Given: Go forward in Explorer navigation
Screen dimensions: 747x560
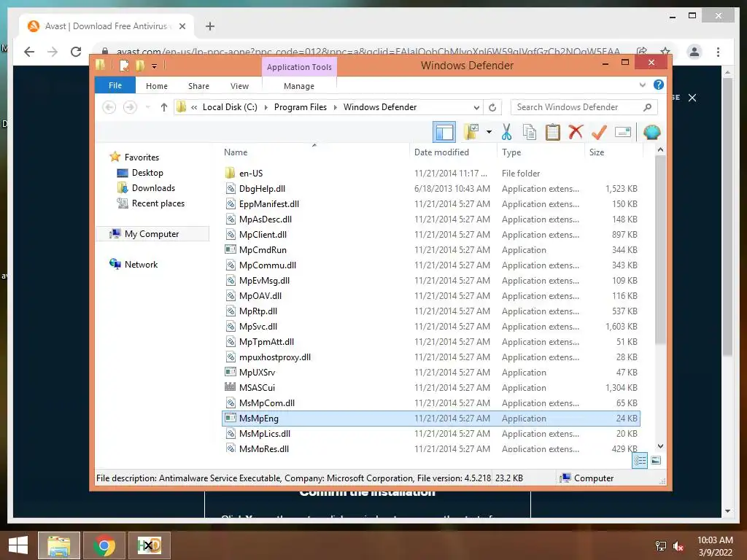Looking at the screenshot, I should pyautogui.click(x=130, y=107).
